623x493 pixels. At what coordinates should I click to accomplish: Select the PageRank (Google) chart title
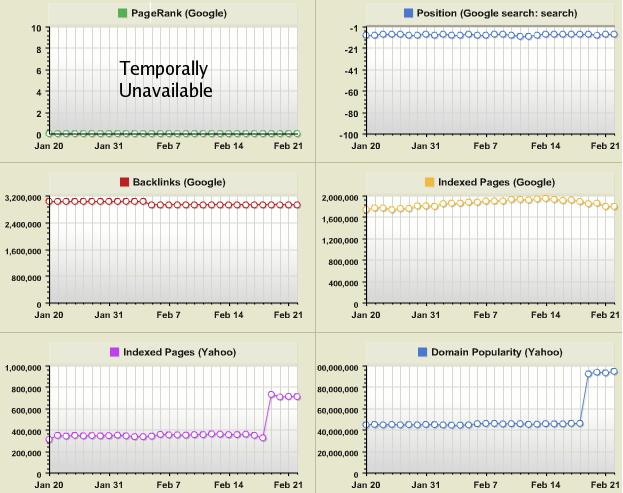click(179, 13)
